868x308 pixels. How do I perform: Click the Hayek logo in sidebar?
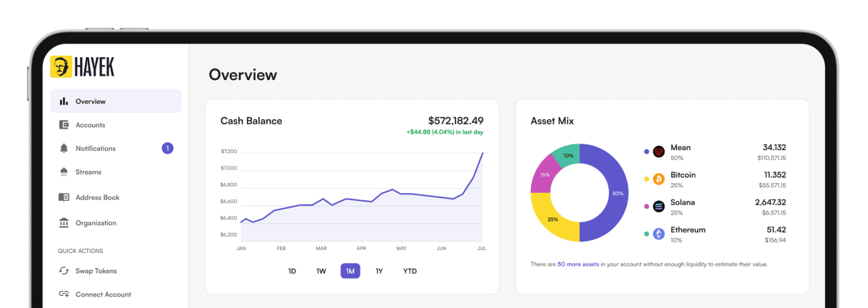pyautogui.click(x=82, y=67)
